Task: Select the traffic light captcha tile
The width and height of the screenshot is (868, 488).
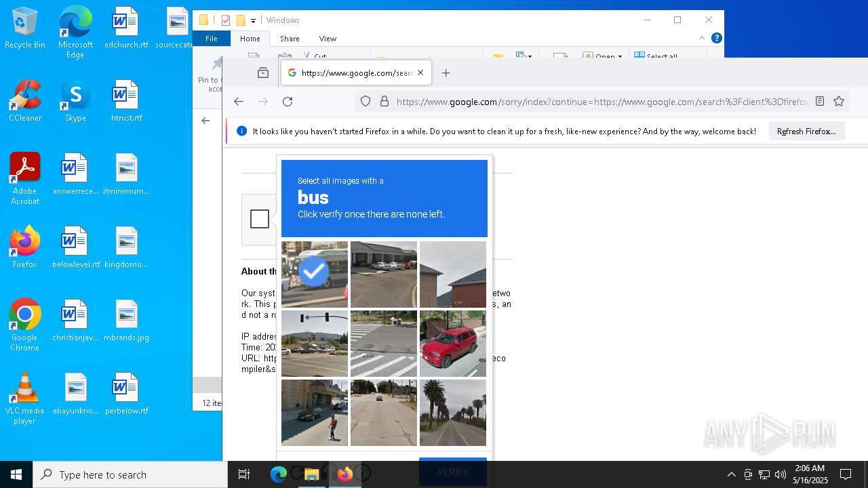Action: pos(315,344)
